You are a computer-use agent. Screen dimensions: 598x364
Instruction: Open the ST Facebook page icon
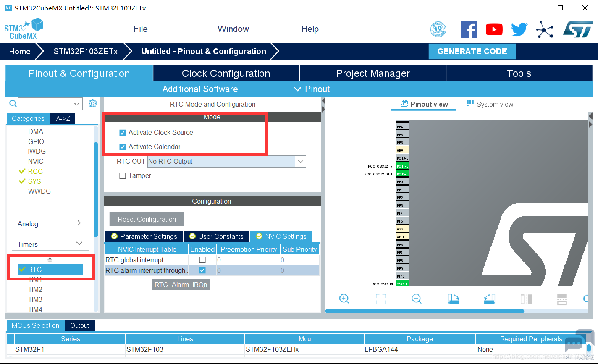pyautogui.click(x=469, y=29)
